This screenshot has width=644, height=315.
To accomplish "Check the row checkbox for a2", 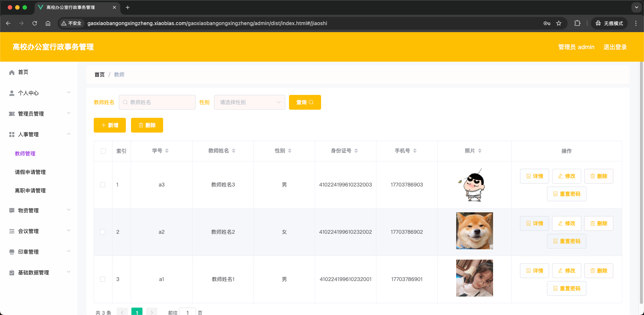I will [x=103, y=232].
